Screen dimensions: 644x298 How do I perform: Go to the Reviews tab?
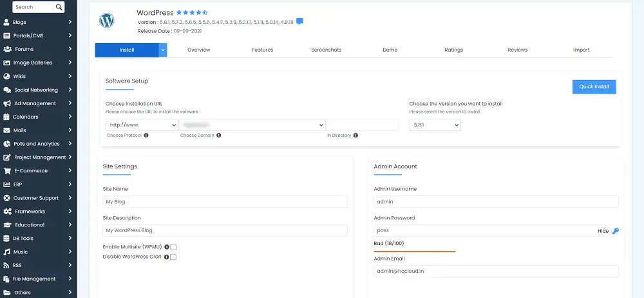point(518,50)
